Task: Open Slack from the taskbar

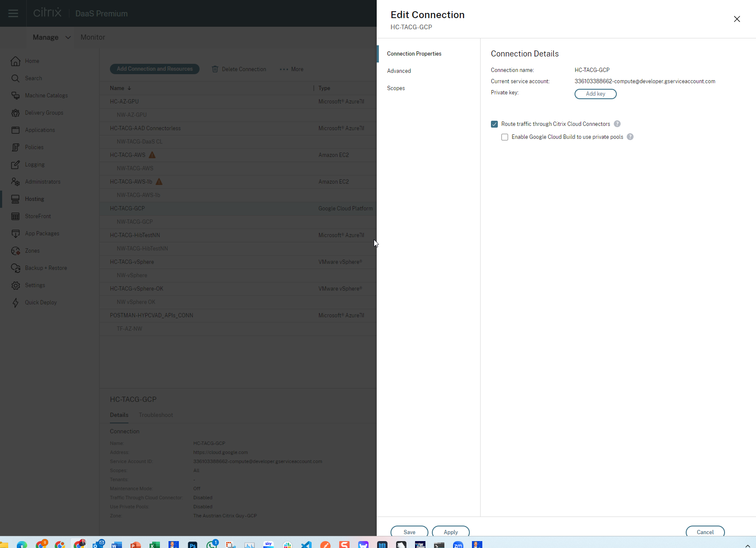Action: click(x=287, y=545)
